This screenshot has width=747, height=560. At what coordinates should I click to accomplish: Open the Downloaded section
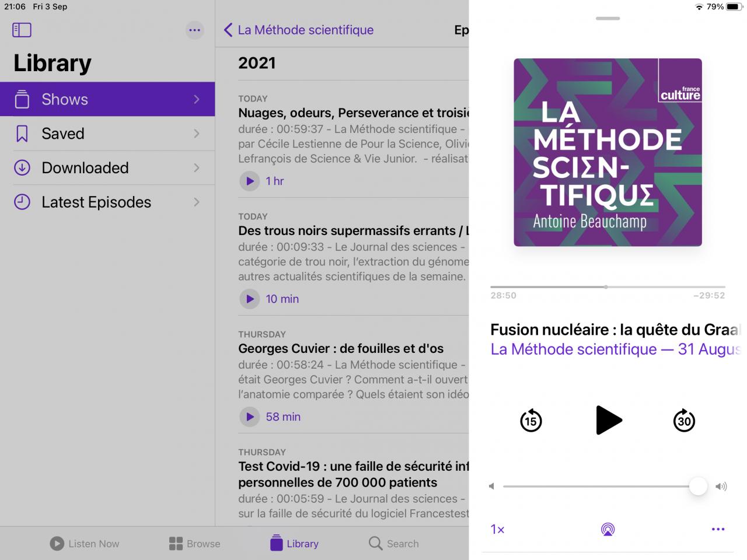(x=107, y=168)
